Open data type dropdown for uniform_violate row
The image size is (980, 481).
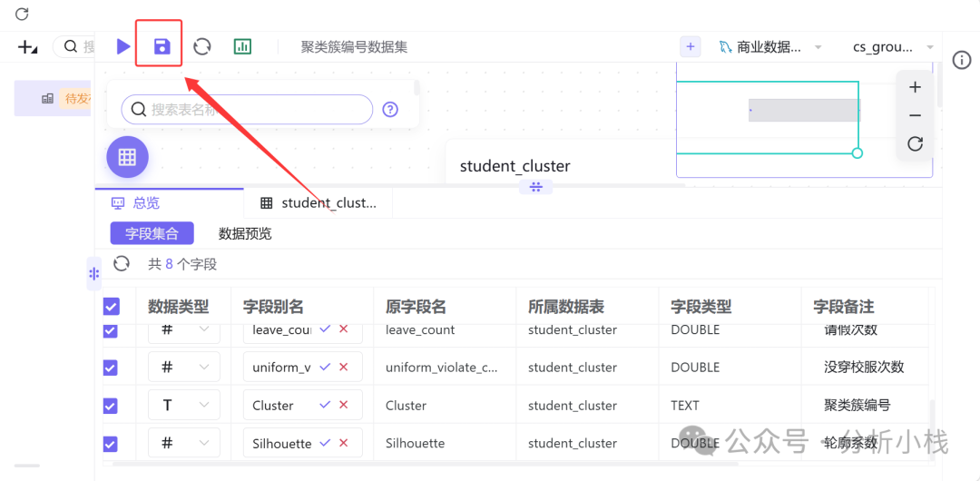(x=183, y=368)
